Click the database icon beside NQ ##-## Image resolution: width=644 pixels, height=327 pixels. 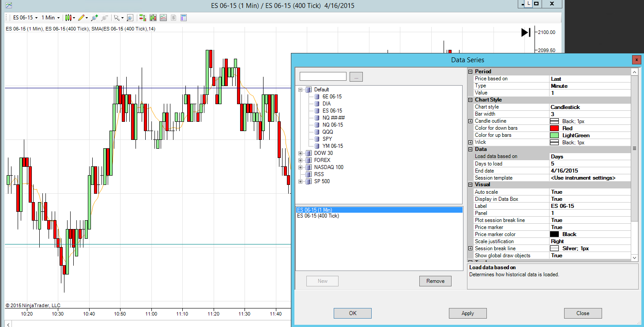coord(317,118)
